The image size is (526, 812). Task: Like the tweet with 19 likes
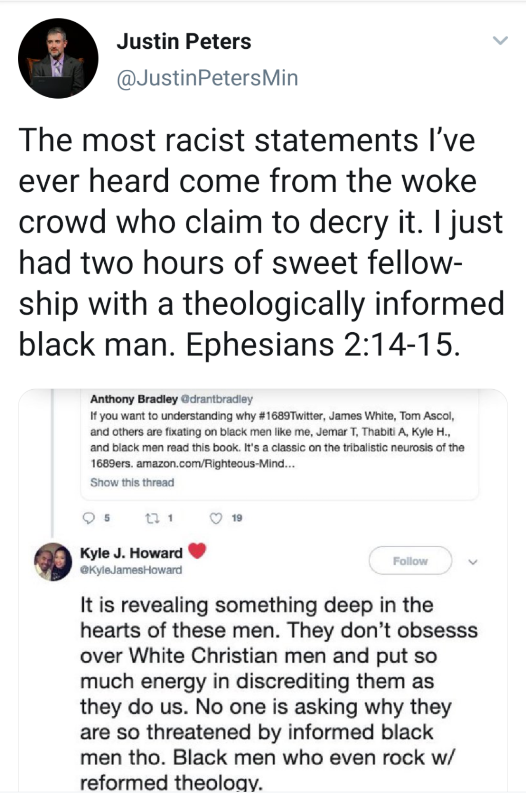pos(216,518)
